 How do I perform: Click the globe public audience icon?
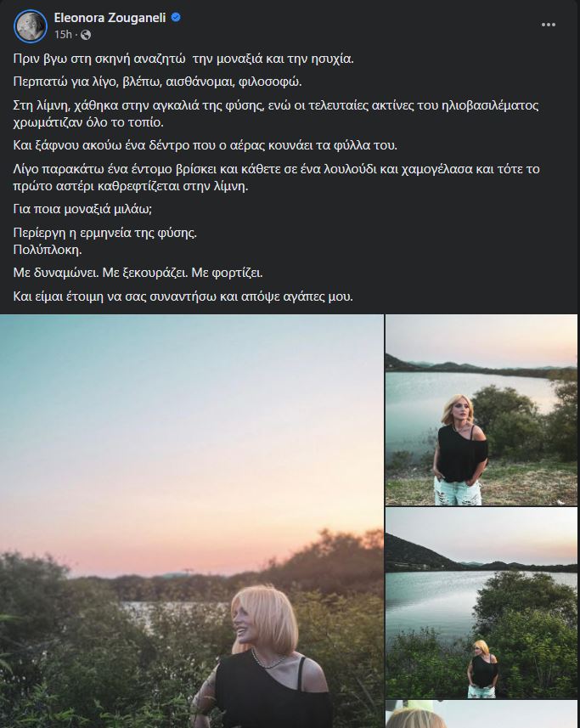(x=86, y=34)
